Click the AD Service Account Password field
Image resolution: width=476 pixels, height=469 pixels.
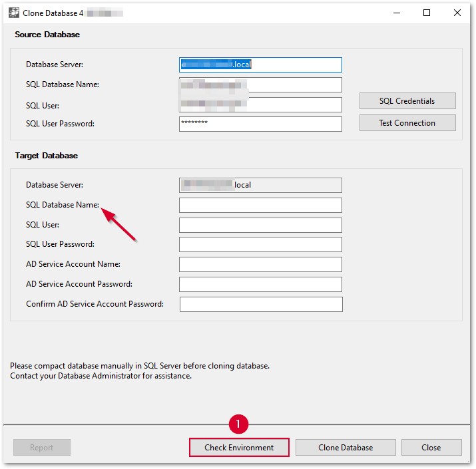coord(260,284)
